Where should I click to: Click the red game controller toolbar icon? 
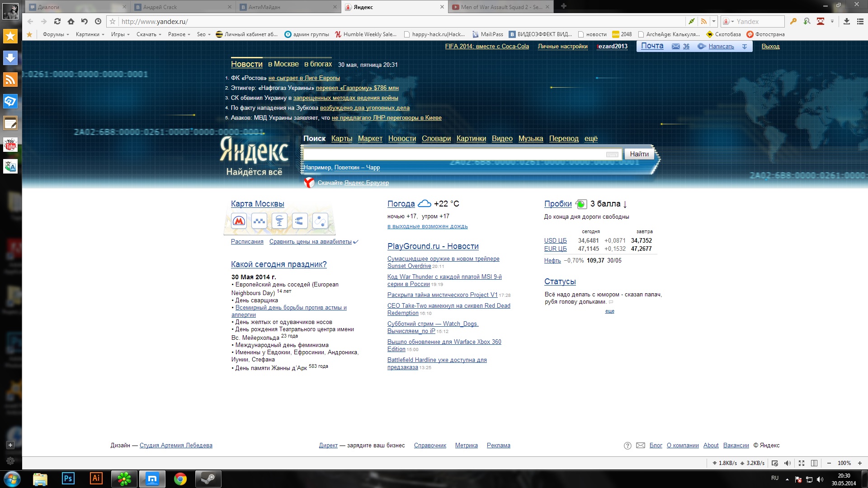coord(821,21)
